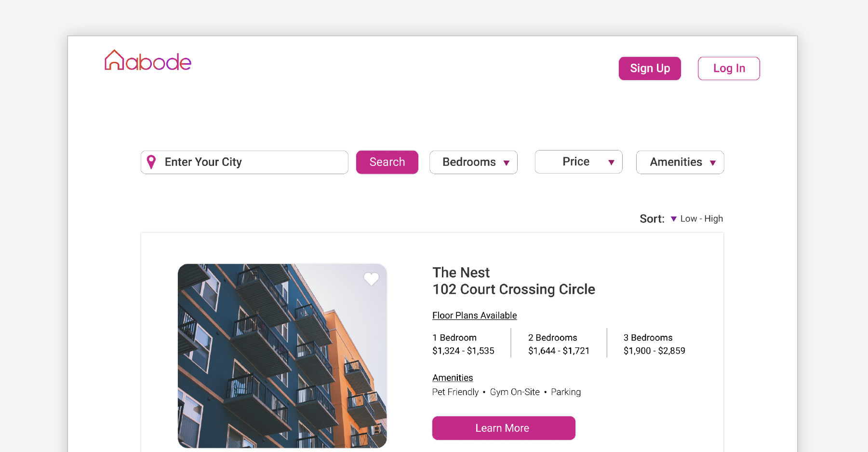Focus the Enter Your City field
The width and height of the screenshot is (868, 452).
tap(251, 162)
